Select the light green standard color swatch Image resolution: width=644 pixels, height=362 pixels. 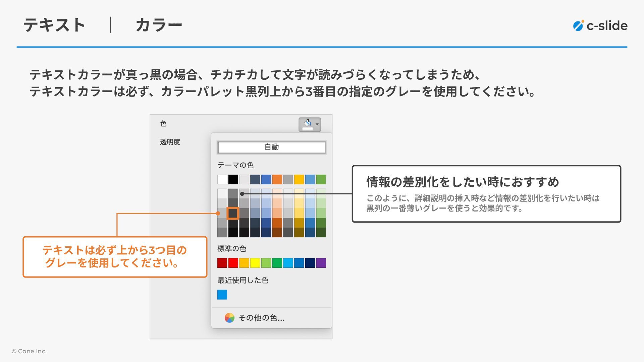tap(266, 263)
